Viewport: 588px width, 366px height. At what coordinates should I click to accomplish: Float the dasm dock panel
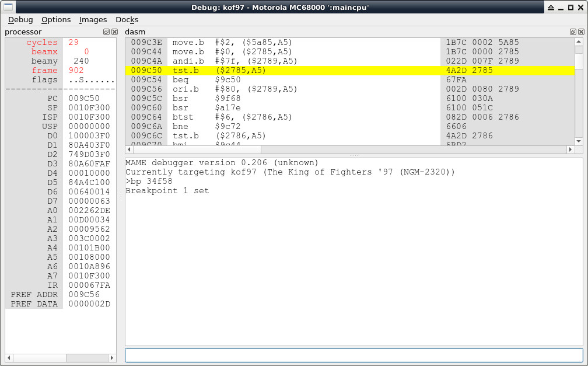click(573, 32)
